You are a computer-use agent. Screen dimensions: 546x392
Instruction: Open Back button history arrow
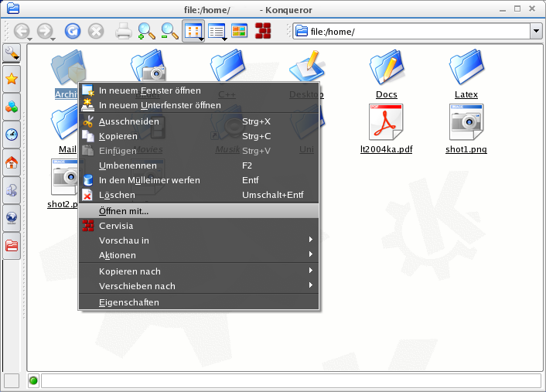coord(29,39)
